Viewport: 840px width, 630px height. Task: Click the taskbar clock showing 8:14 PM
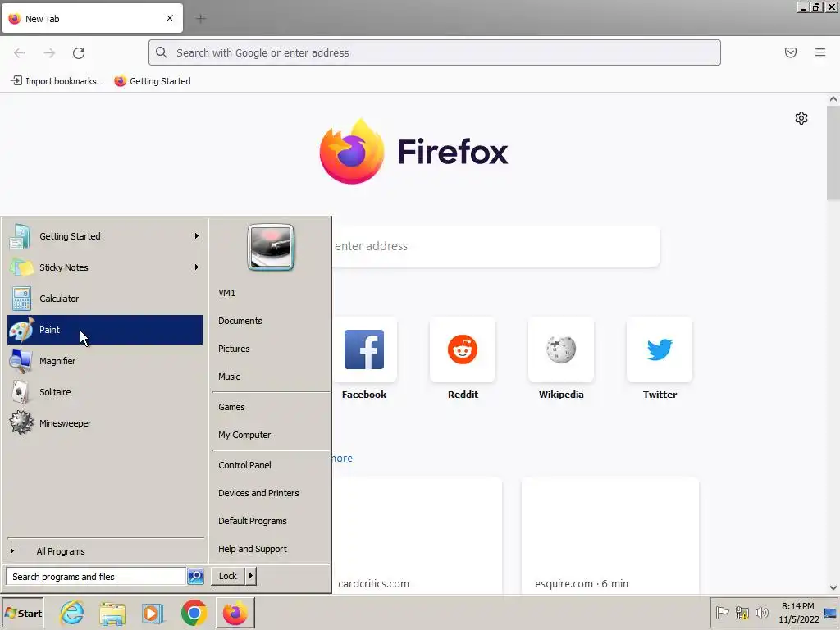click(798, 613)
